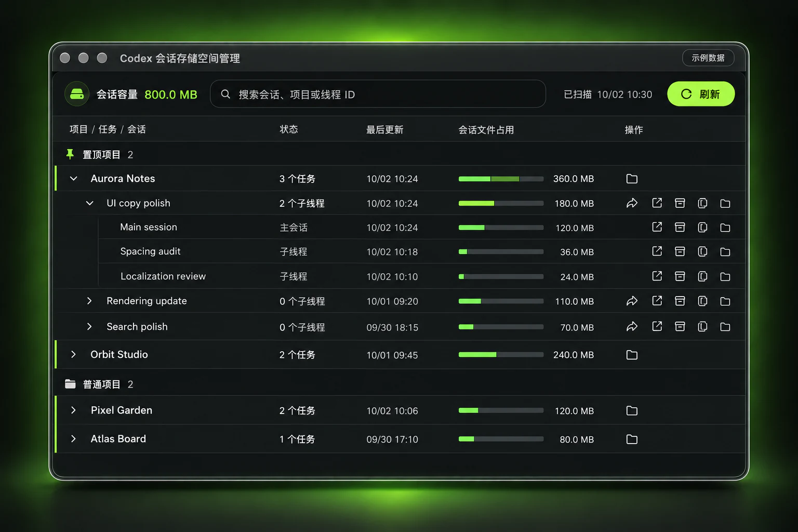
Task: Open the Pixel Garden project folder
Action: click(x=632, y=410)
